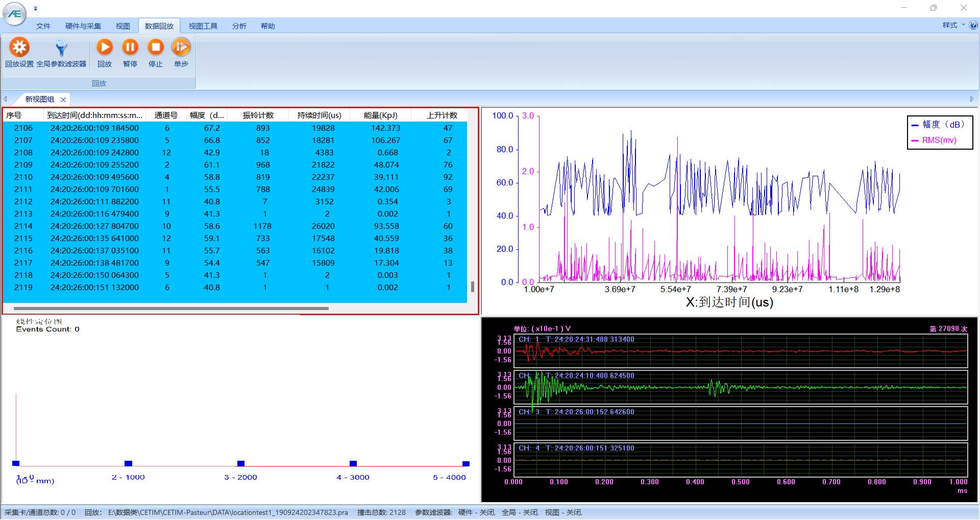Click the RMS(mv) legend entry
This screenshot has width=980, height=520.
(934, 140)
